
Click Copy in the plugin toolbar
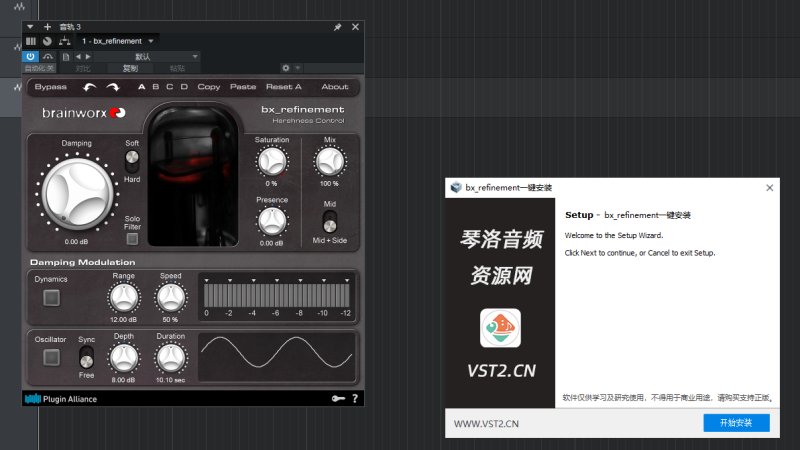[x=209, y=87]
